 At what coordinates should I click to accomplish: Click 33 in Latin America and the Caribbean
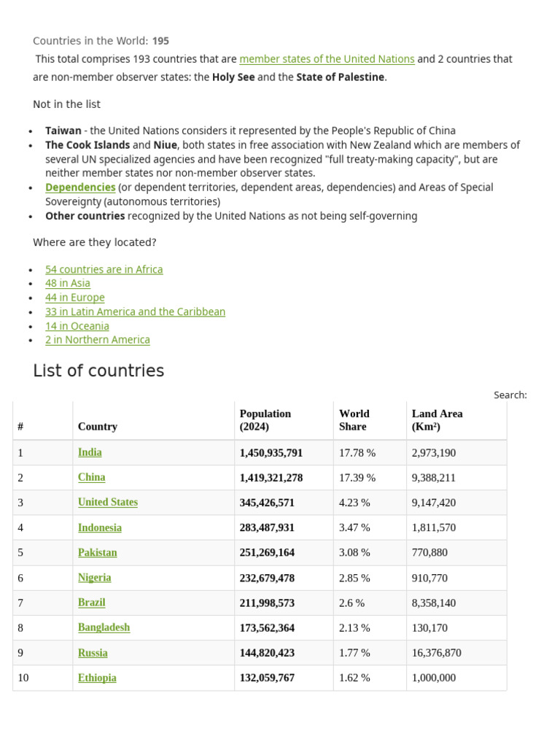pyautogui.click(x=136, y=311)
